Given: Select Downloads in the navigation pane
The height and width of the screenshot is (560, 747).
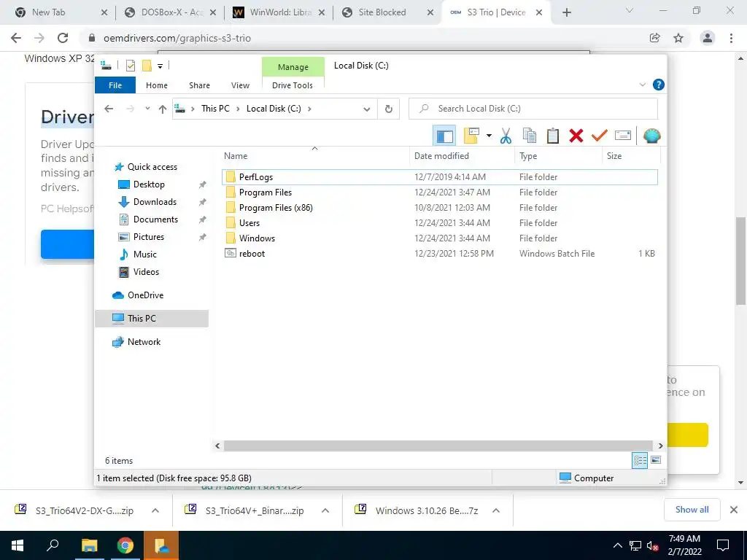Looking at the screenshot, I should [x=155, y=202].
